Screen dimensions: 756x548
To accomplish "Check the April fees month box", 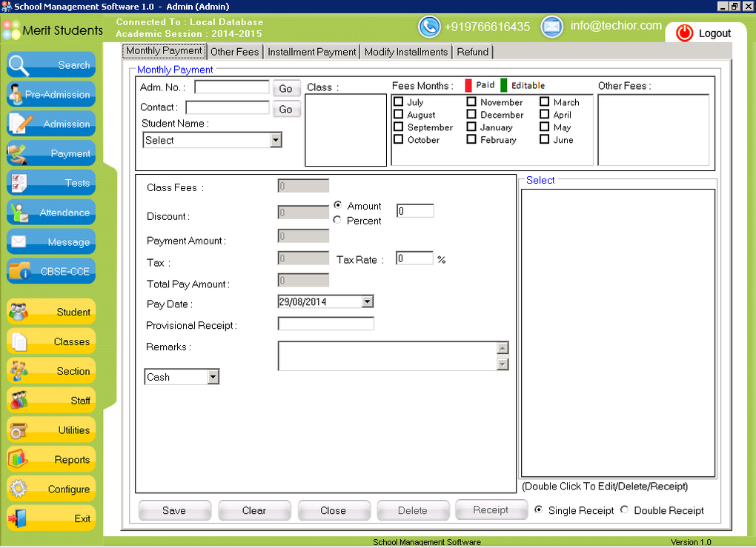I will (x=544, y=114).
